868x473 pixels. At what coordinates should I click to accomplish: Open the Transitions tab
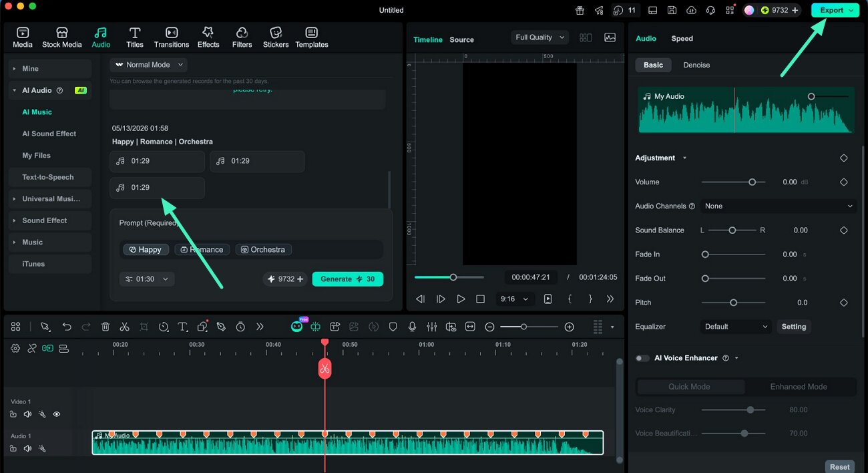coord(172,37)
